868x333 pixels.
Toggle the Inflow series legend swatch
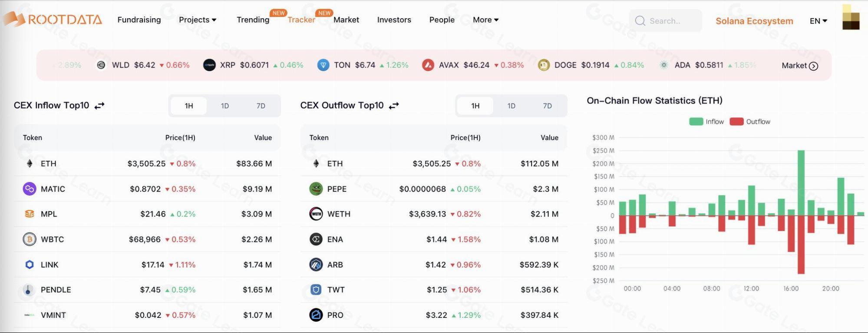click(x=696, y=122)
